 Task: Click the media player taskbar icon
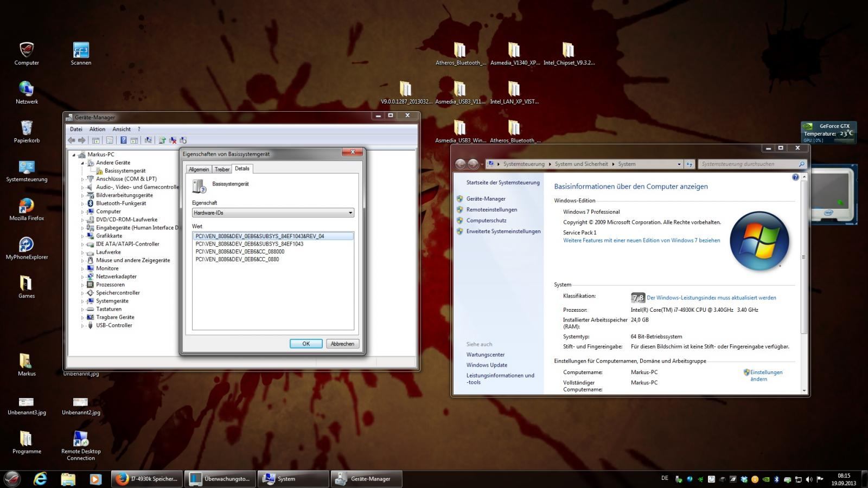tap(95, 479)
